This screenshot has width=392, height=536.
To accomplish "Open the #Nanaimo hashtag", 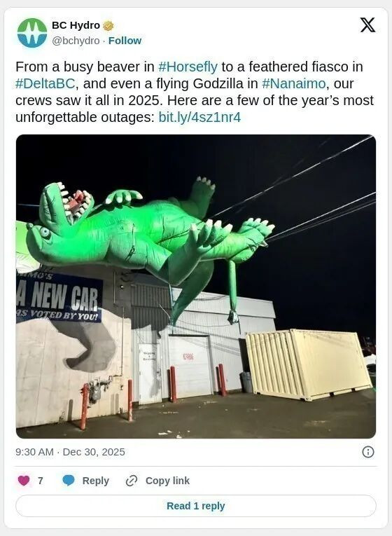I will (294, 83).
